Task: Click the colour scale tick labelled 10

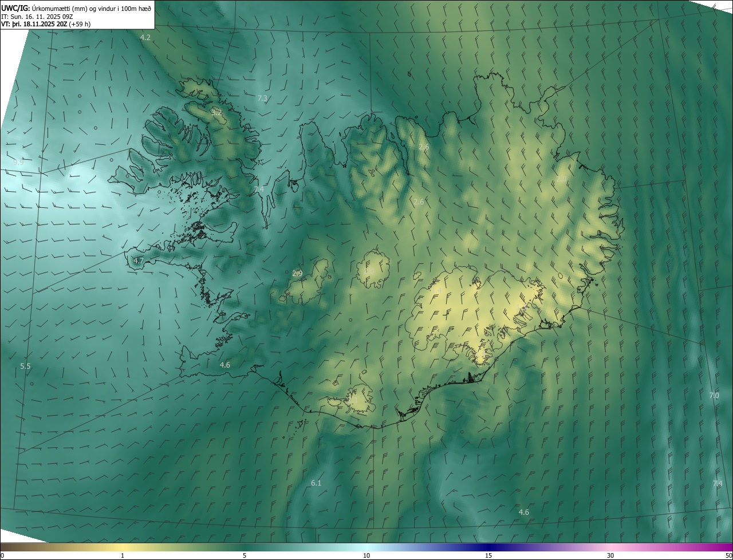Action: pos(366,555)
